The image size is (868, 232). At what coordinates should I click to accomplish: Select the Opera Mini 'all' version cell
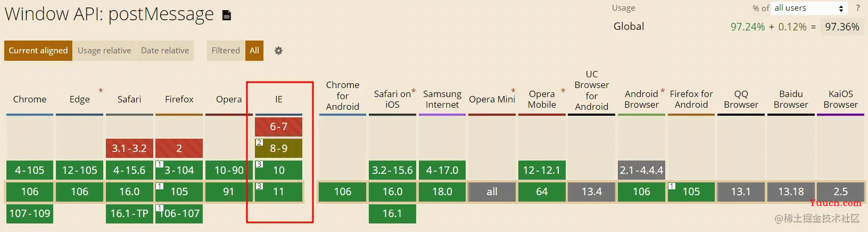492,191
